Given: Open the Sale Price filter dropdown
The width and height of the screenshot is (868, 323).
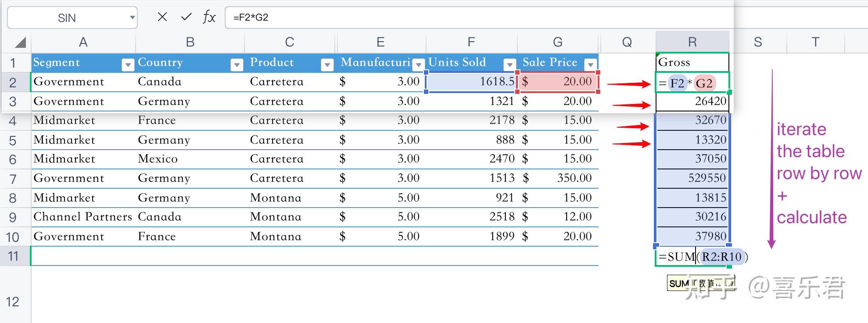Looking at the screenshot, I should pos(591,65).
